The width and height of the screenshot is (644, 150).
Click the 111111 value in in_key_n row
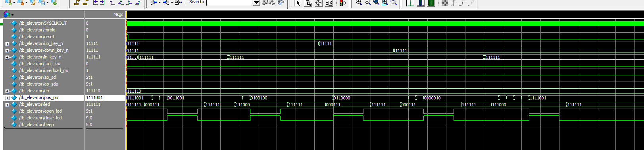coord(93,57)
